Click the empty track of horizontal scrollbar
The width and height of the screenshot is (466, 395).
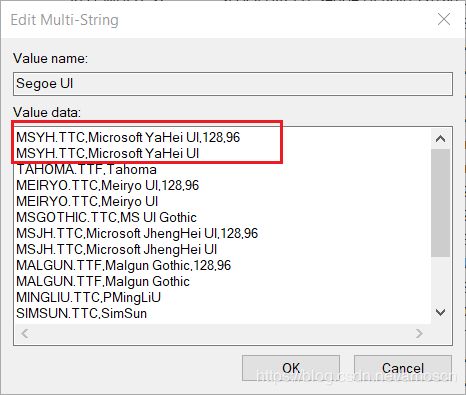[222, 333]
